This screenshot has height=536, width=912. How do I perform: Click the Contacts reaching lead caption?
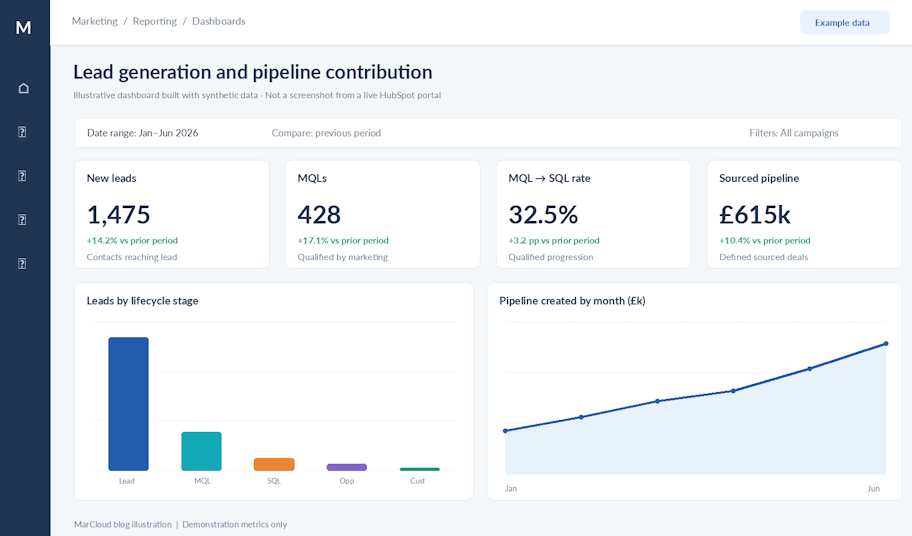[132, 257]
